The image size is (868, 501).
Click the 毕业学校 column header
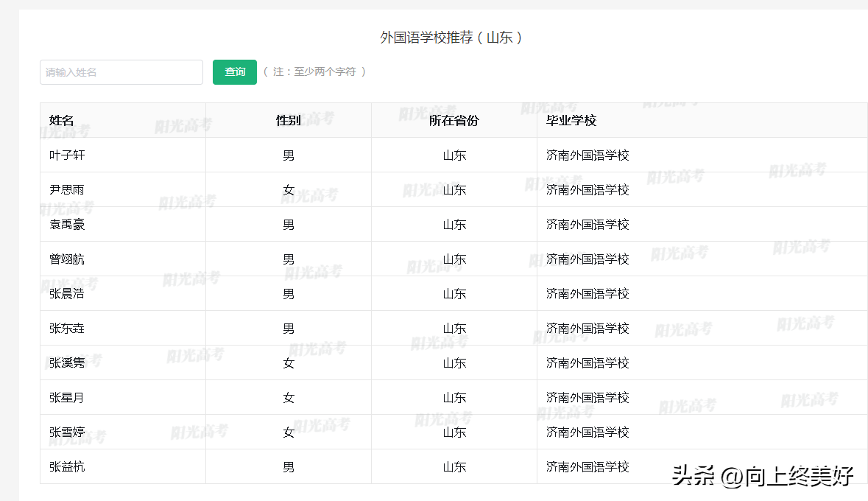point(571,120)
